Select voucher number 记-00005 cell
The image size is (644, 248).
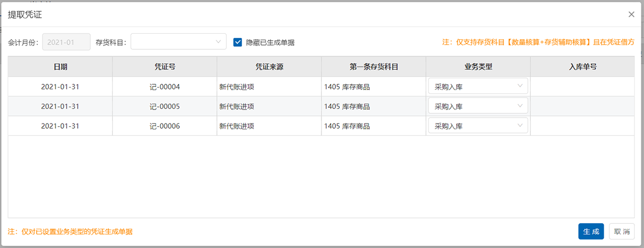coord(164,106)
